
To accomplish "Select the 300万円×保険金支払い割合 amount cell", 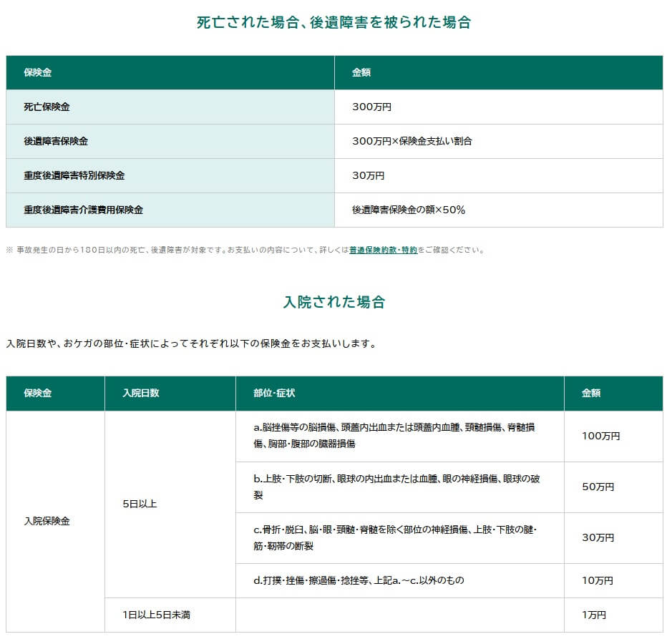I will [x=412, y=141].
